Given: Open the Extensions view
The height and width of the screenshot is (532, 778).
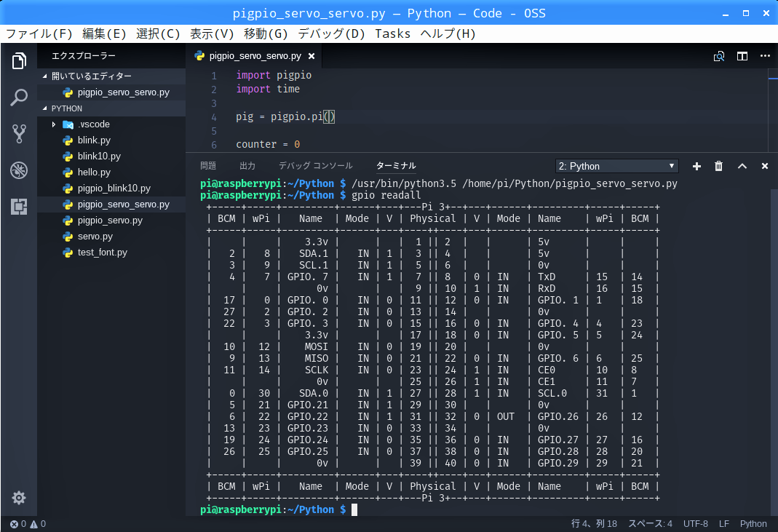Looking at the screenshot, I should point(19,207).
